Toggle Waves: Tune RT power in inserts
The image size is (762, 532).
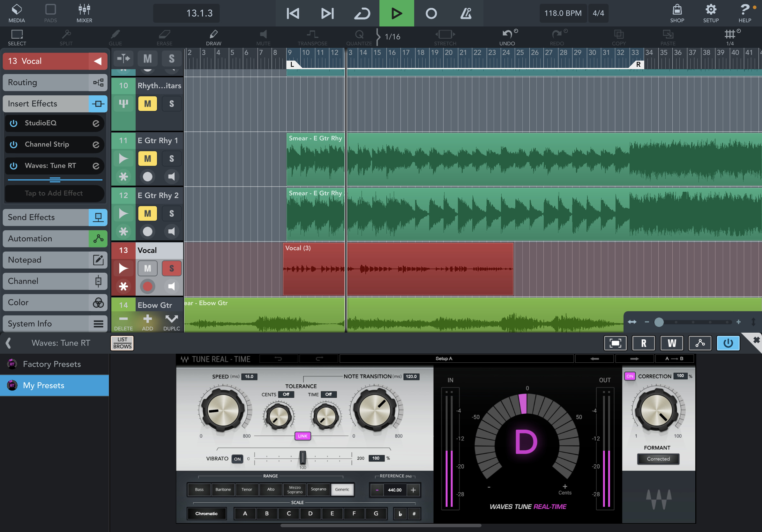click(14, 166)
